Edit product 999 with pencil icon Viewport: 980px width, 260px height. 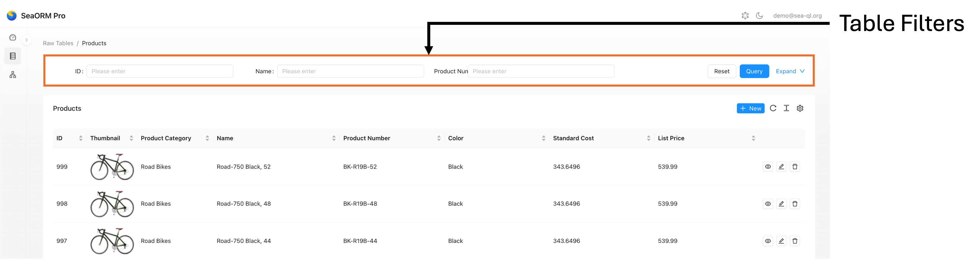pyautogui.click(x=782, y=167)
